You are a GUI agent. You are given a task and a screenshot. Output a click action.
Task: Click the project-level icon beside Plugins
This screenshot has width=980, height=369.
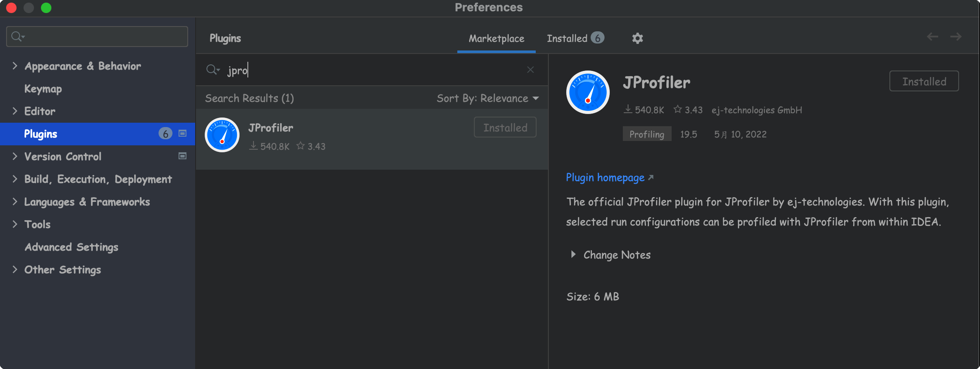coord(182,134)
